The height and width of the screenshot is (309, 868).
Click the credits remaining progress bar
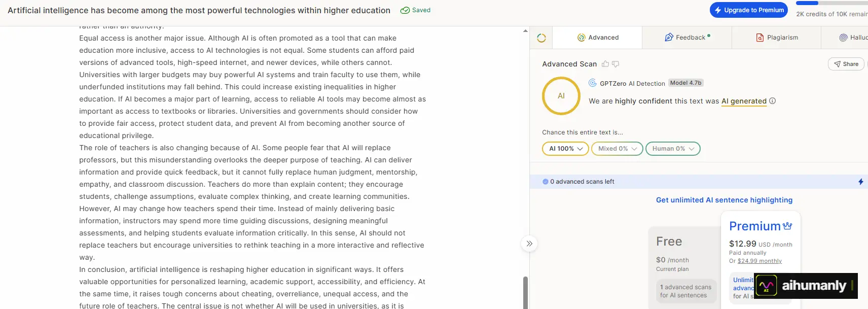pyautogui.click(x=831, y=3)
